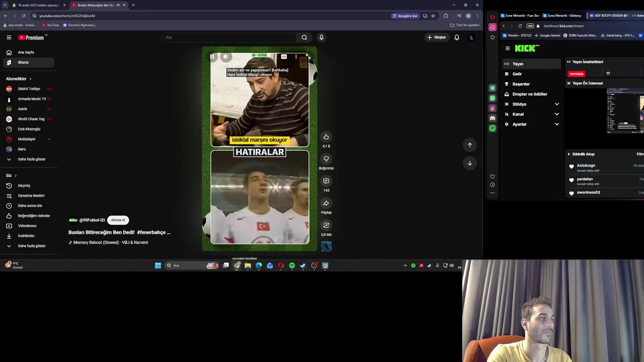Open Chrome tab search dropdown arrow
This screenshot has width=644, height=362.
5,5
